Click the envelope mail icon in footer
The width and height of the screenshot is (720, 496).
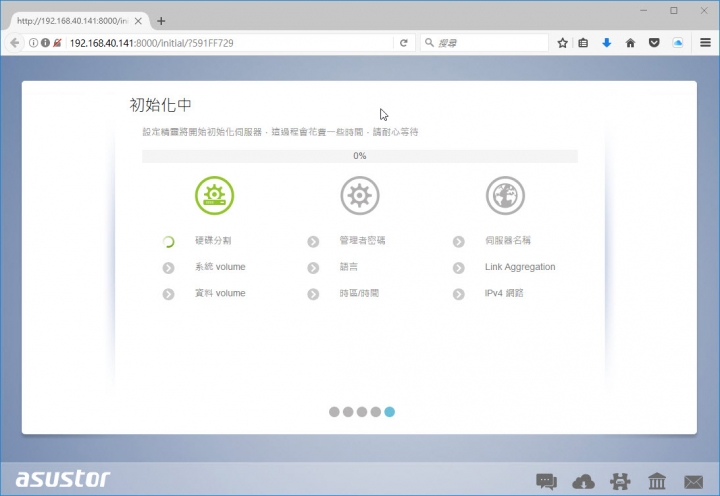pos(693,482)
